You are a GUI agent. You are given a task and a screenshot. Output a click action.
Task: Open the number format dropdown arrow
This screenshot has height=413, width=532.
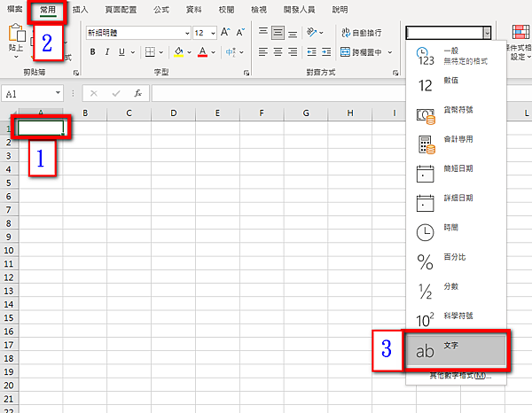[x=487, y=33]
